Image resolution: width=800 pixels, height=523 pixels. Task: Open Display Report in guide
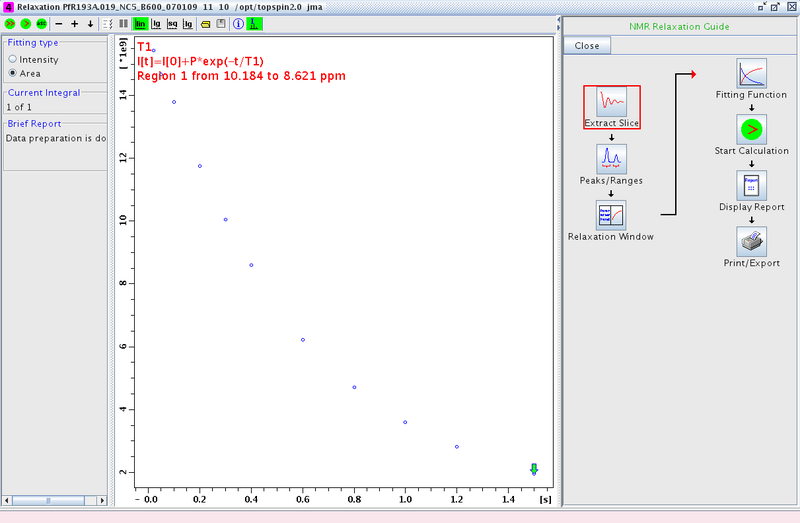pos(751,185)
